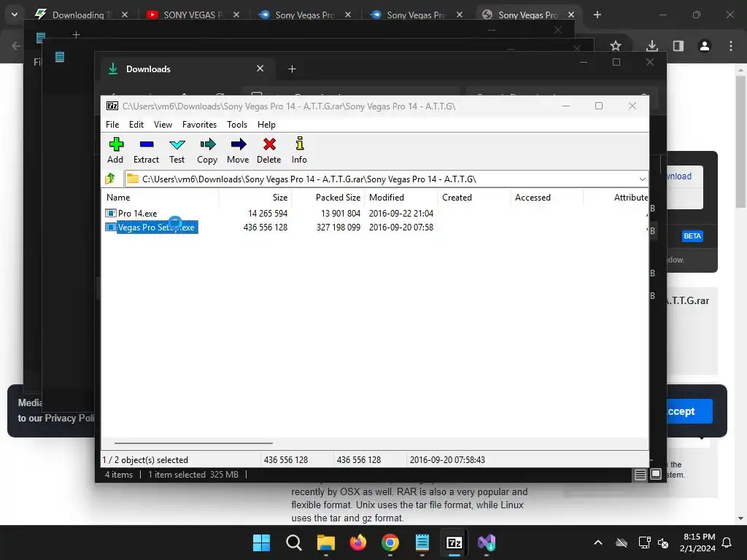Click the Add button in 7-Zip toolbar
747x560 pixels.
tap(115, 150)
